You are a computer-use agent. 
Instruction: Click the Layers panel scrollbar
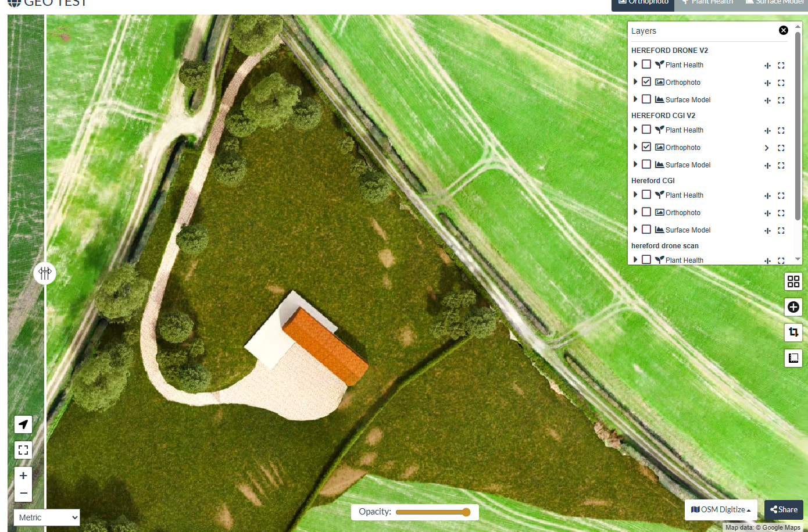pyautogui.click(x=798, y=126)
